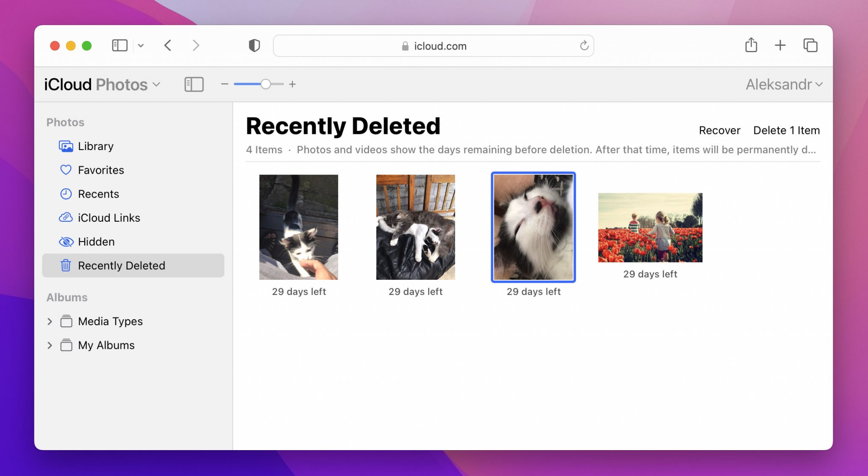Click the zoom-in plus icon
Viewport: 868px width, 476px height.
[x=292, y=84]
